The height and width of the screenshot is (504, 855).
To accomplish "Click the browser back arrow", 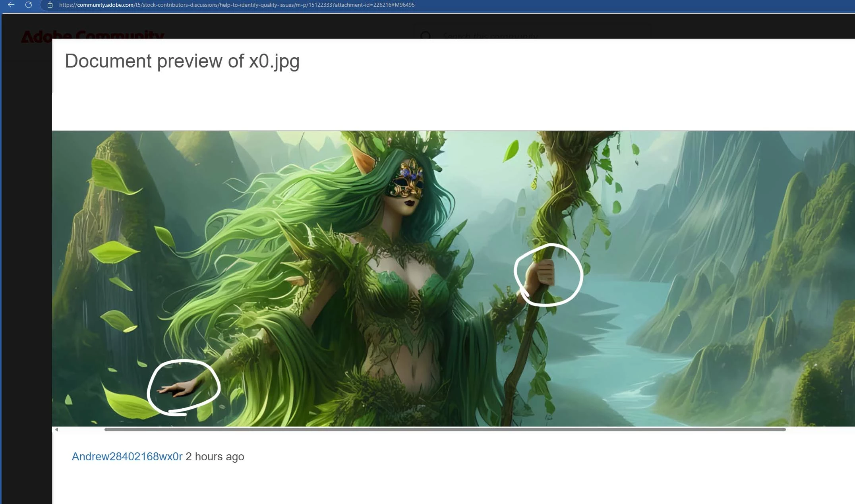I will coord(11,5).
